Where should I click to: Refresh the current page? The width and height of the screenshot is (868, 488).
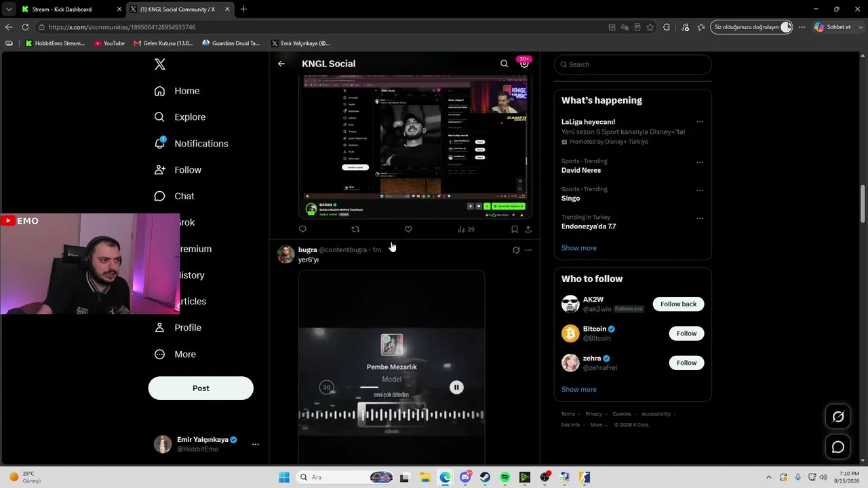(25, 27)
